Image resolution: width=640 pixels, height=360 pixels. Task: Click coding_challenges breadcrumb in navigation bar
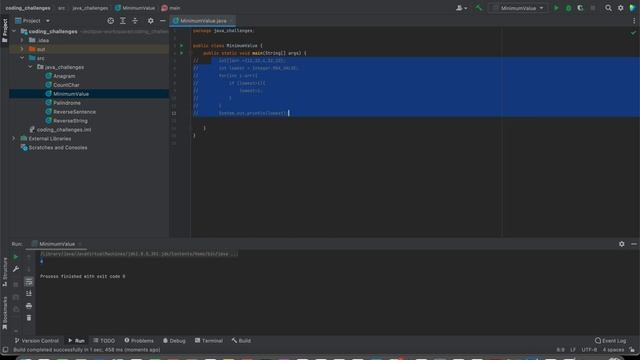(28, 8)
